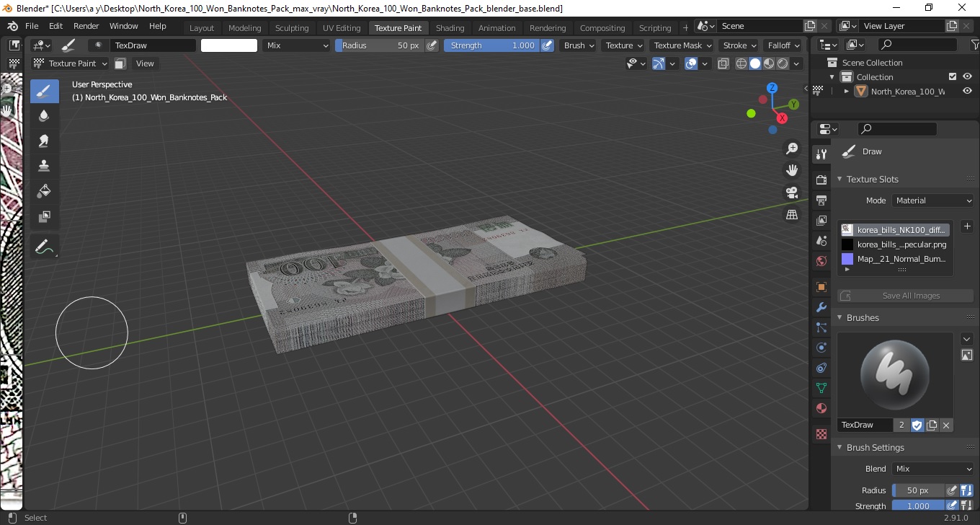Switch to rendered shading mode
Image resolution: width=980 pixels, height=525 pixels.
pos(783,63)
